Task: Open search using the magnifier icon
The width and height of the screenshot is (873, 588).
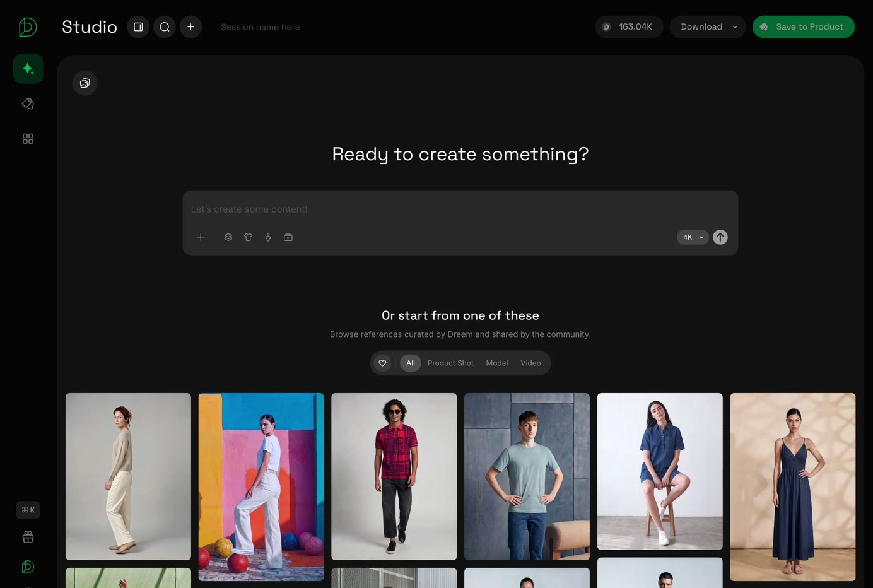Action: pos(165,27)
